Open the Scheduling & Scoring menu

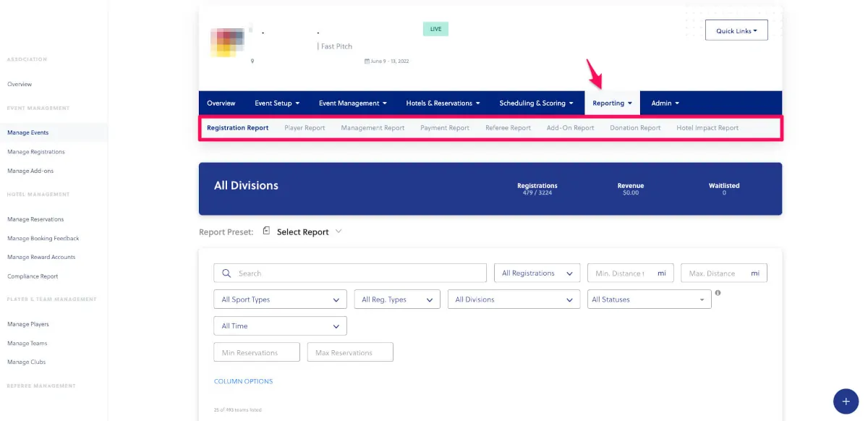point(537,103)
